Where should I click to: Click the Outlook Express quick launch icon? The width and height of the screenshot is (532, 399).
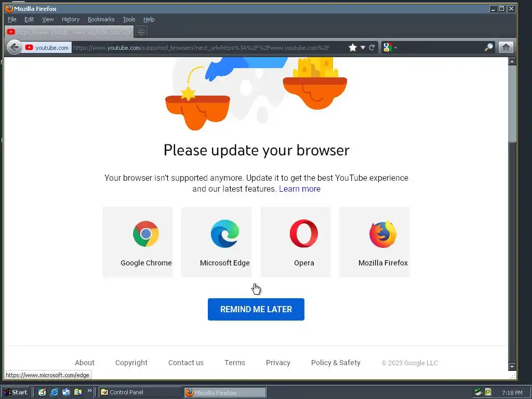66,392
